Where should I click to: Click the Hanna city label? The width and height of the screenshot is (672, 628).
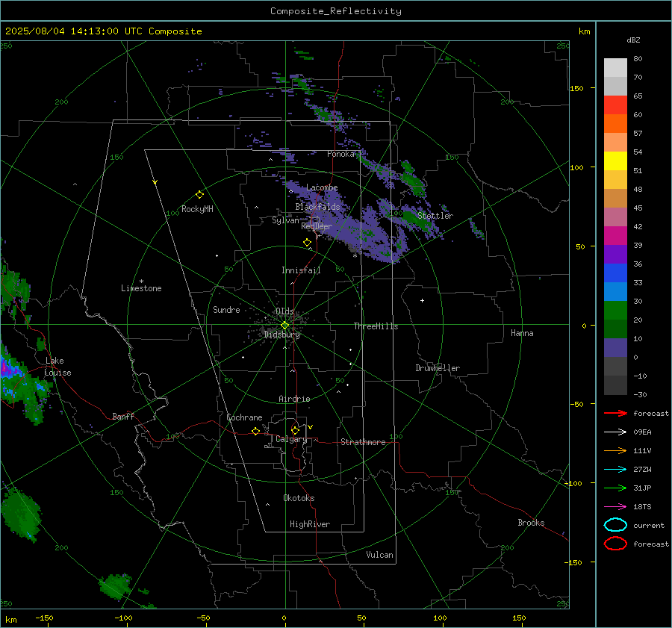(522, 333)
